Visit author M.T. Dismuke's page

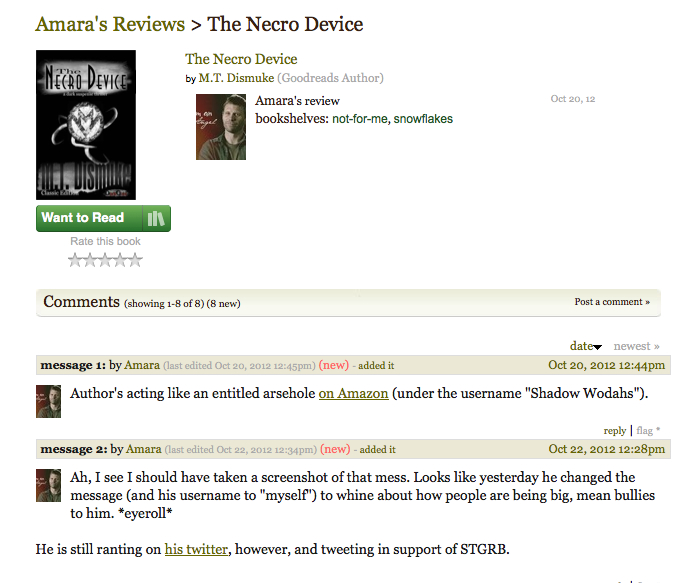pos(236,78)
